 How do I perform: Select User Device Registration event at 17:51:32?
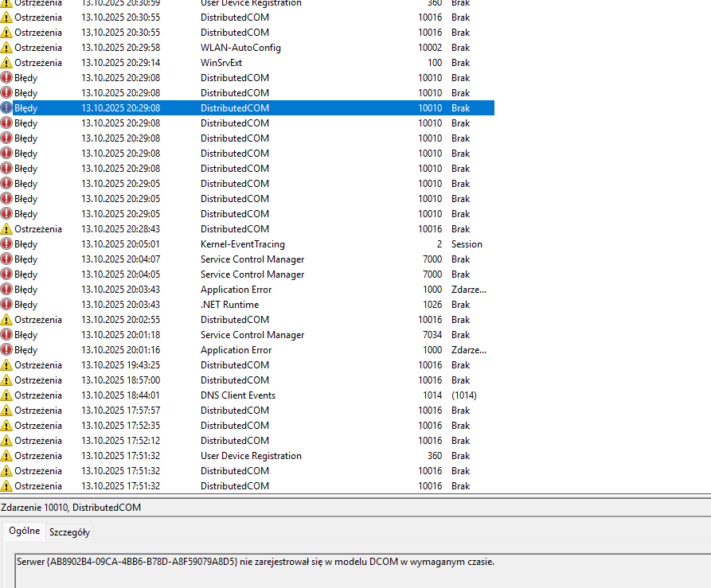click(x=251, y=456)
